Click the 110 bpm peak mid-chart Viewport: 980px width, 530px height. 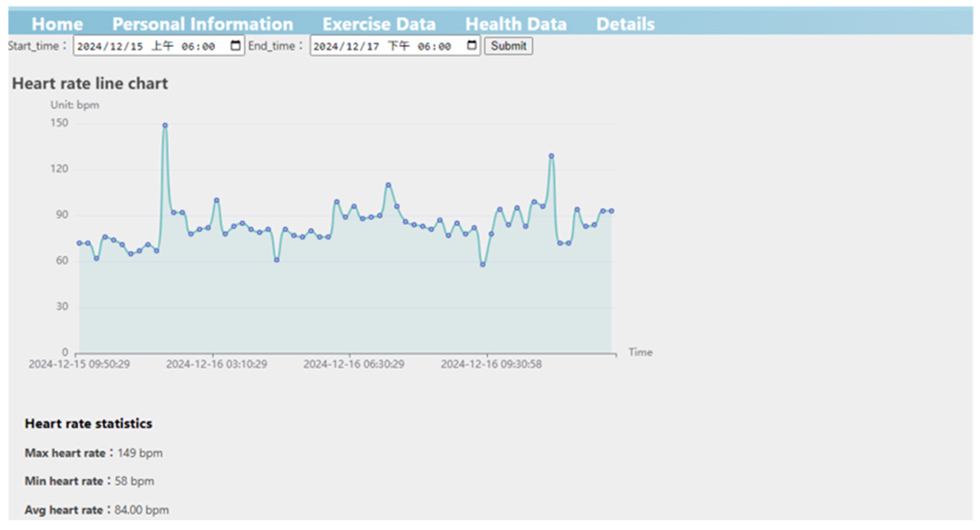click(388, 185)
